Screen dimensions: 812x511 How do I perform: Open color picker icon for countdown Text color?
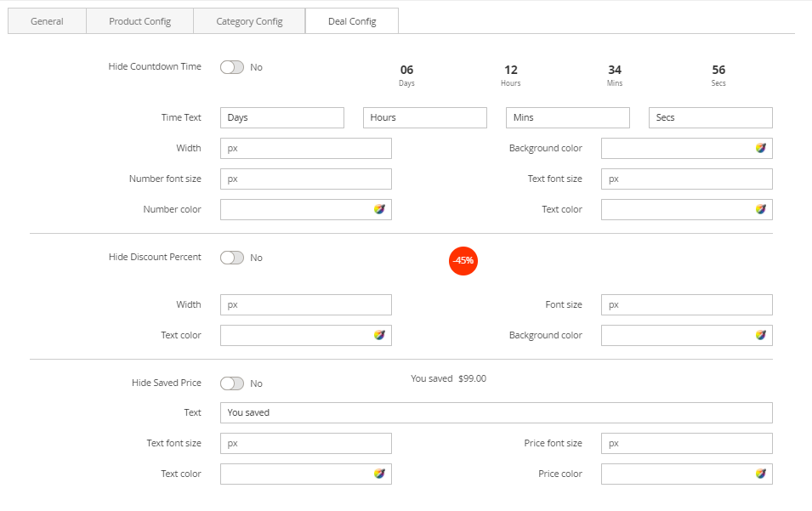click(x=761, y=209)
